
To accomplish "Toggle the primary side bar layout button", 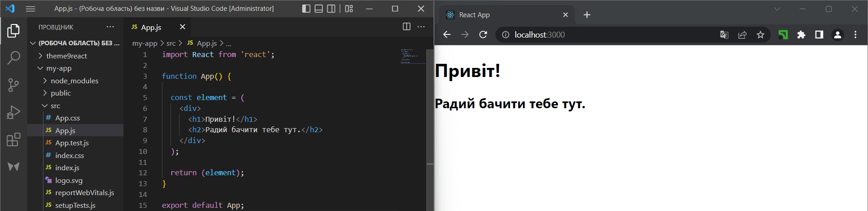I will coord(306,9).
